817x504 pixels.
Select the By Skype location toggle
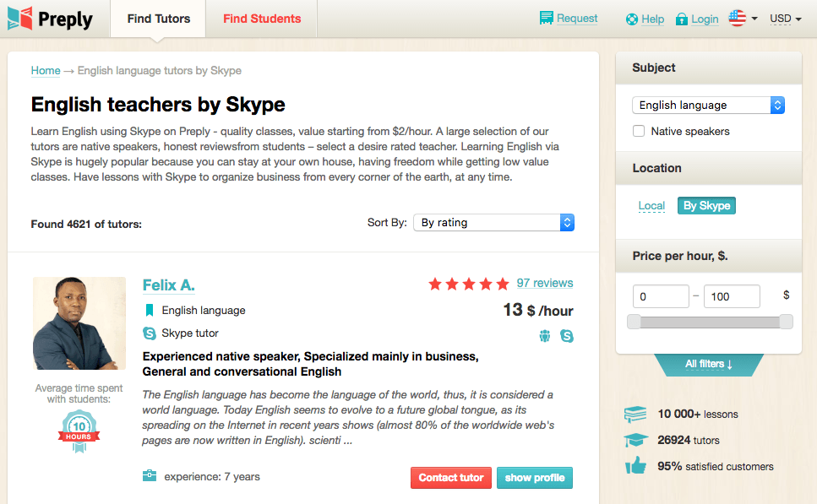[706, 205]
